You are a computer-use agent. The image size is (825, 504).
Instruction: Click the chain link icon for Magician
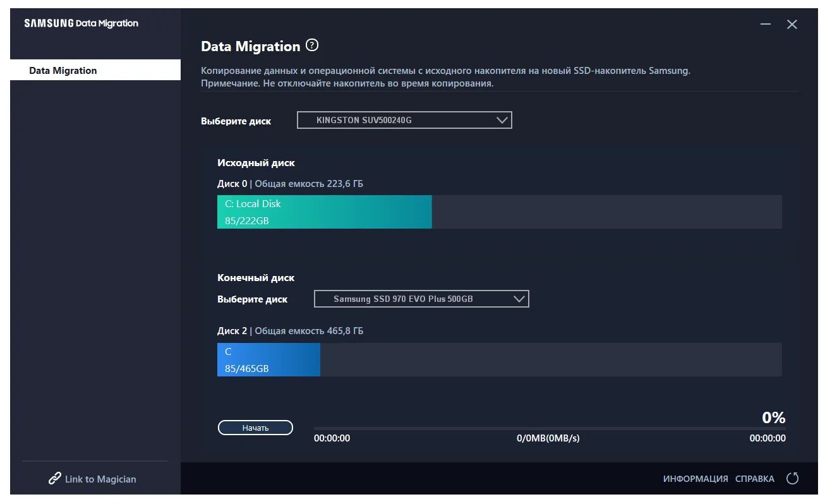(x=55, y=479)
